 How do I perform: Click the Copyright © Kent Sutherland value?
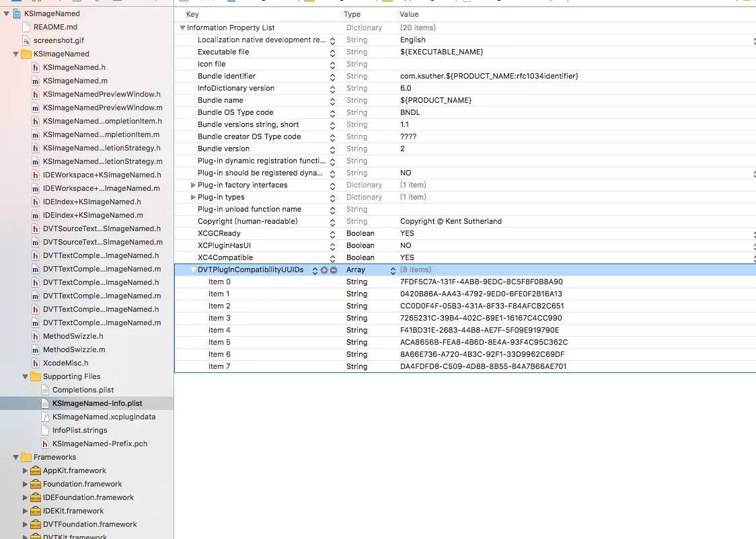(x=451, y=221)
